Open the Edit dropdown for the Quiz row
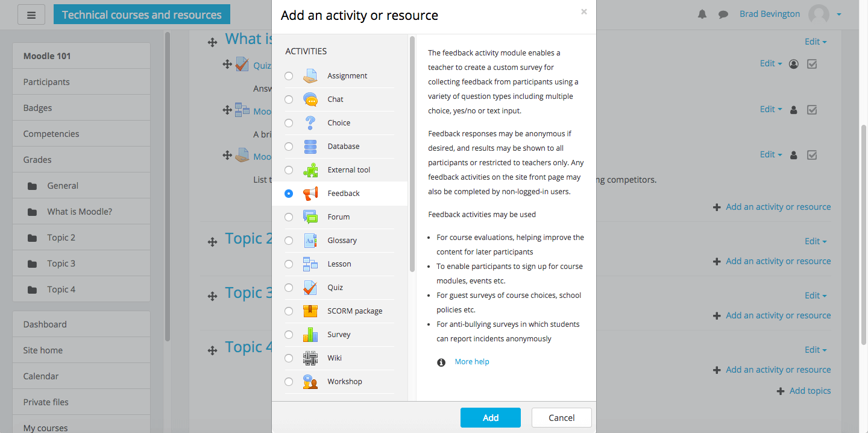This screenshot has width=868, height=433. [771, 63]
